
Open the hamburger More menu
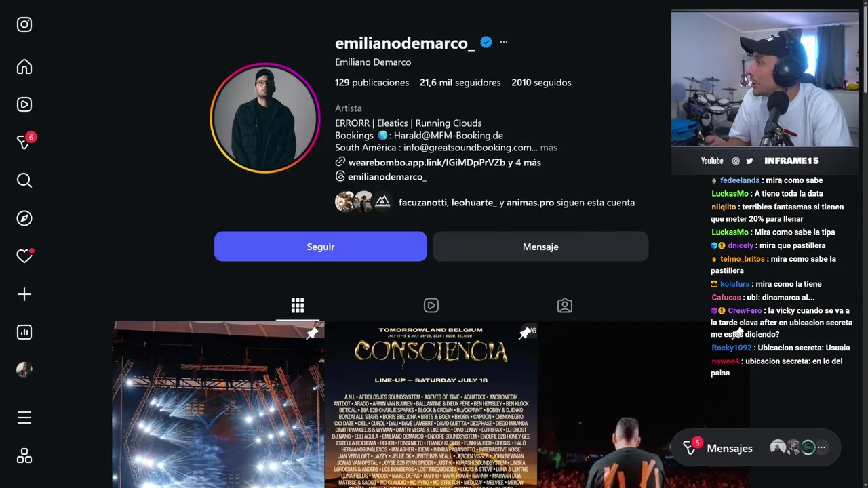click(24, 418)
